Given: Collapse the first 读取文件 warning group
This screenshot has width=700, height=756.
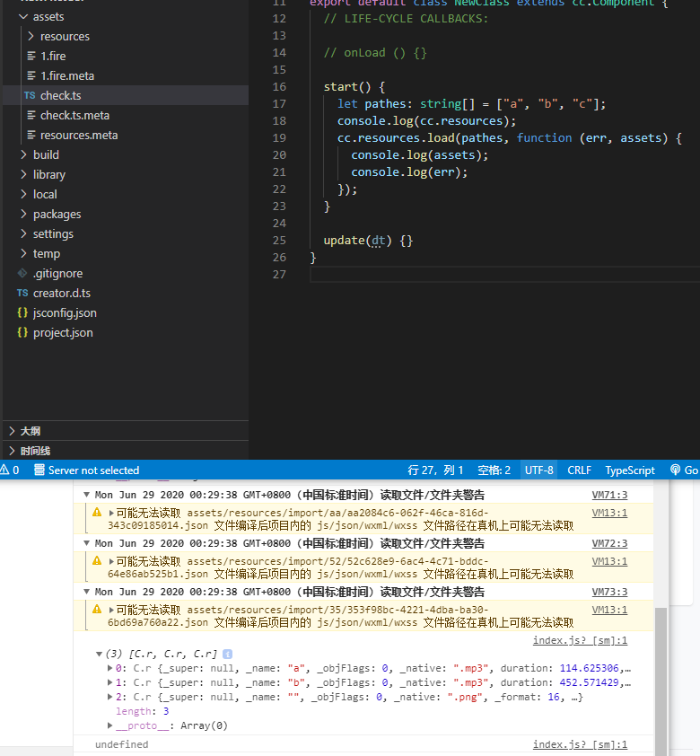Looking at the screenshot, I should point(87,495).
